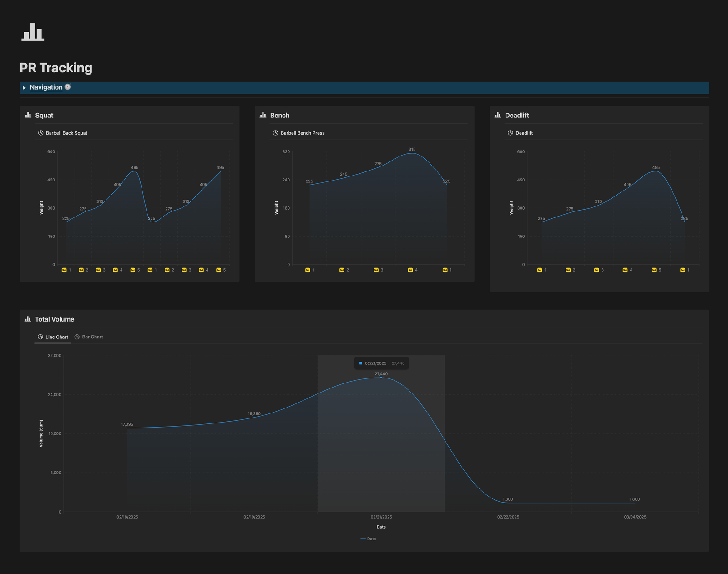Image resolution: width=728 pixels, height=574 pixels.
Task: Click the 27,440 data point on volume chart
Action: coord(381,378)
